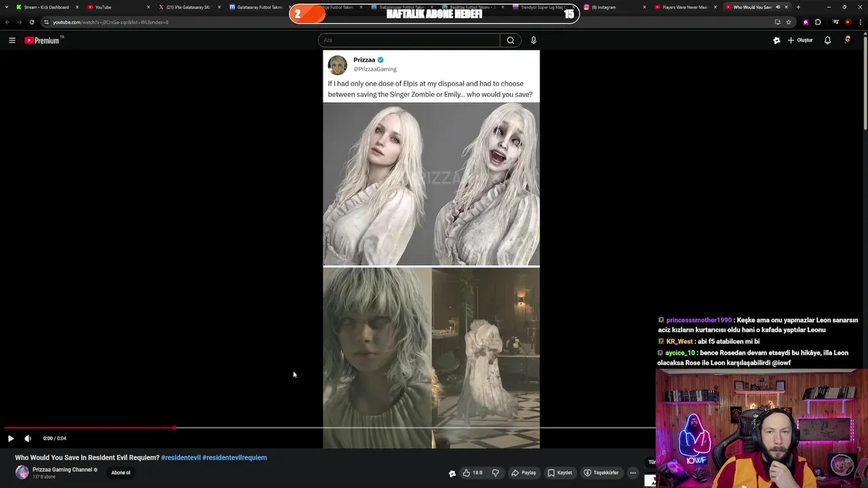Open a new browser tab
868x488 pixels.
[798, 7]
